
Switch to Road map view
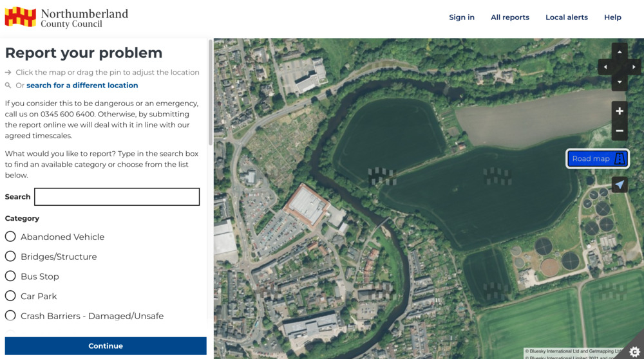click(597, 159)
